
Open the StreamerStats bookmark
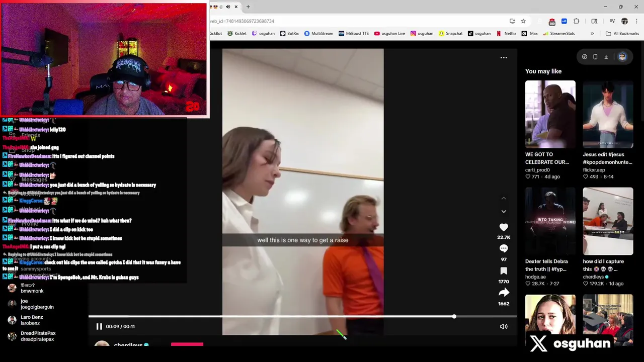point(558,34)
